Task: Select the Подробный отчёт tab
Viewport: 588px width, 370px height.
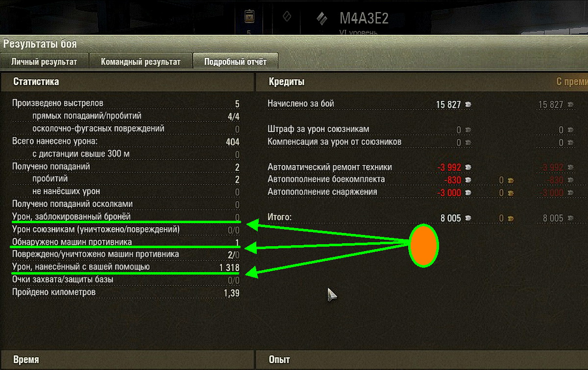Action: click(235, 62)
